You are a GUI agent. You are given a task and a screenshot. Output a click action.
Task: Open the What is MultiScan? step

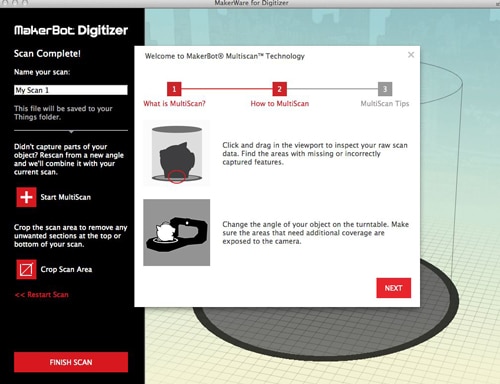point(174,104)
